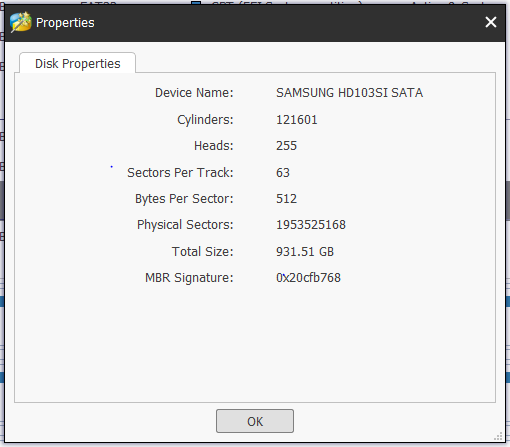Click the Properties title bar text
The height and width of the screenshot is (447, 510).
coord(65,23)
